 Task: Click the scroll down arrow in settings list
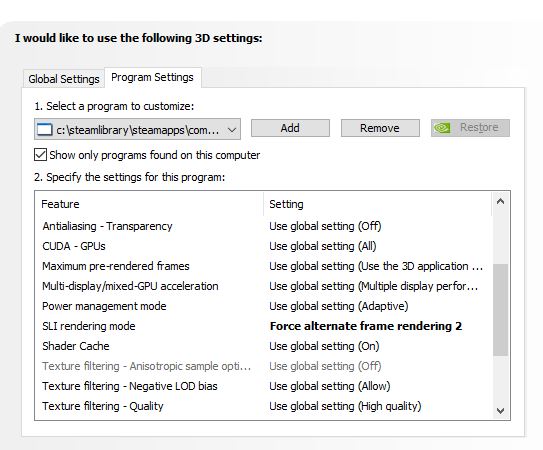pyautogui.click(x=500, y=411)
